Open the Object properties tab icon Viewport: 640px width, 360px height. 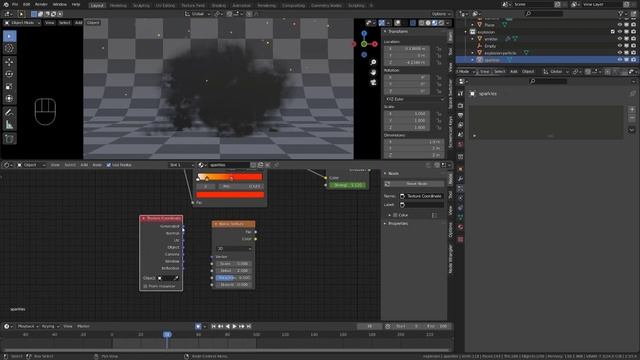pos(460,169)
